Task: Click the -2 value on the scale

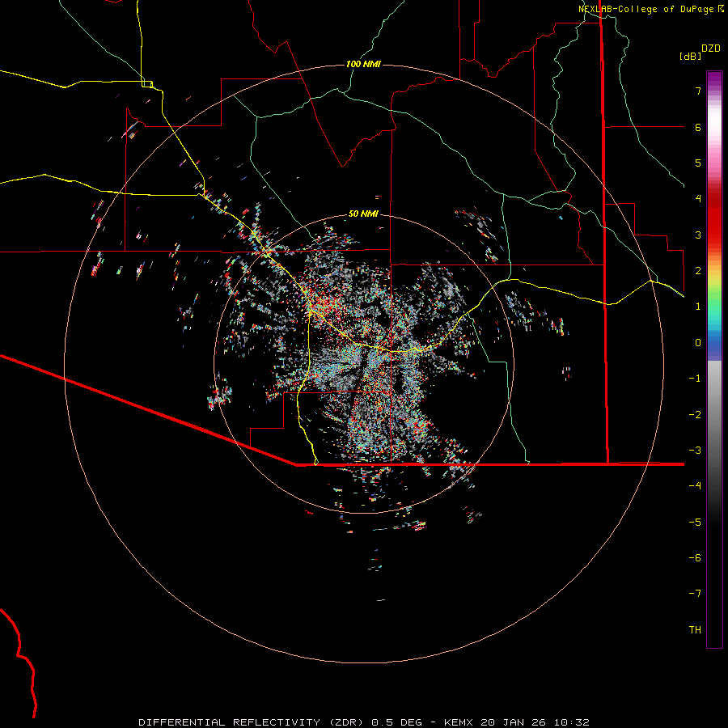Action: (695, 414)
